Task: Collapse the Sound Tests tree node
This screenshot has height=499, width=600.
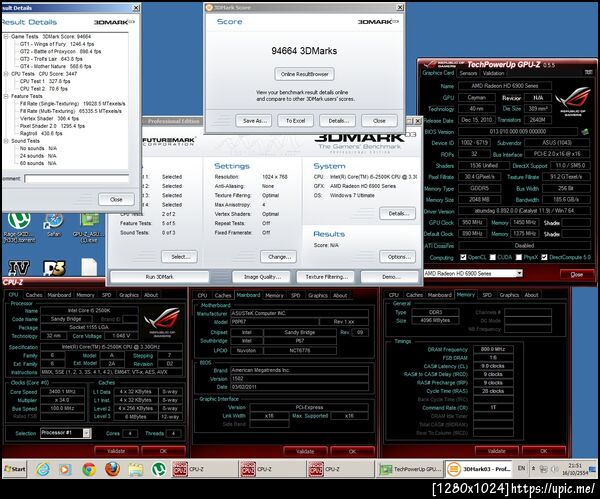Action: (x=6, y=141)
